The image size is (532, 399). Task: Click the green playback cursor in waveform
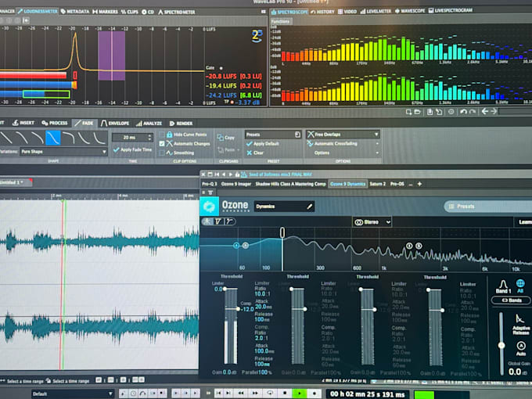[64, 284]
